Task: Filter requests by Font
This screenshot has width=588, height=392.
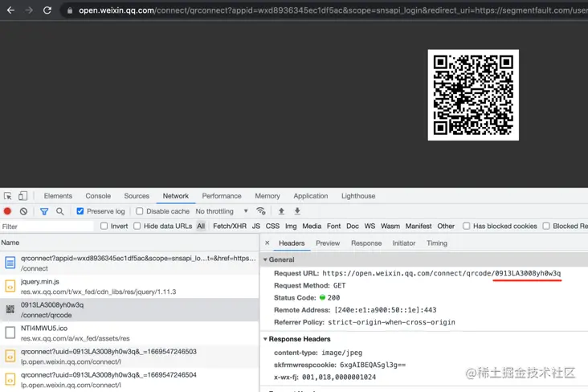Action: [x=333, y=226]
